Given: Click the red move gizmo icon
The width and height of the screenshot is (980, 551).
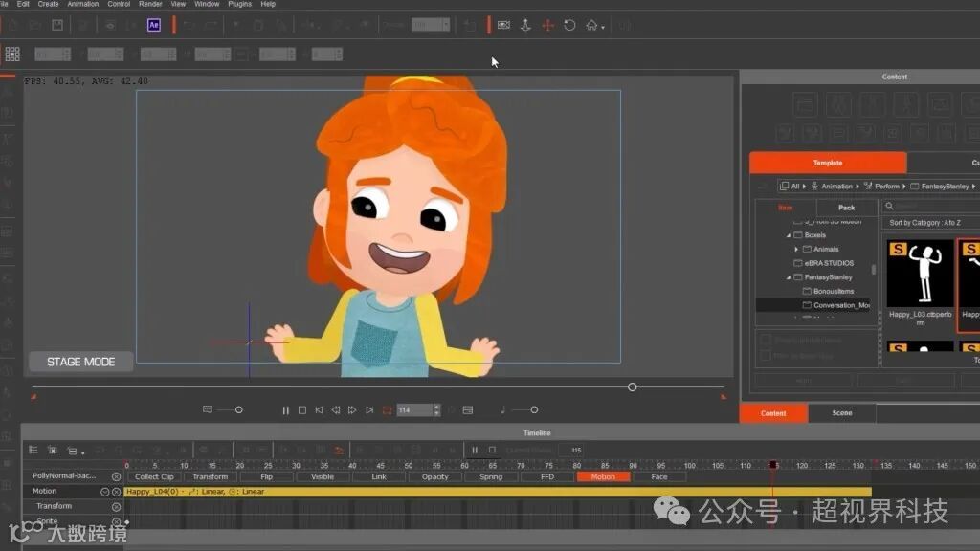Looking at the screenshot, I should (547, 25).
